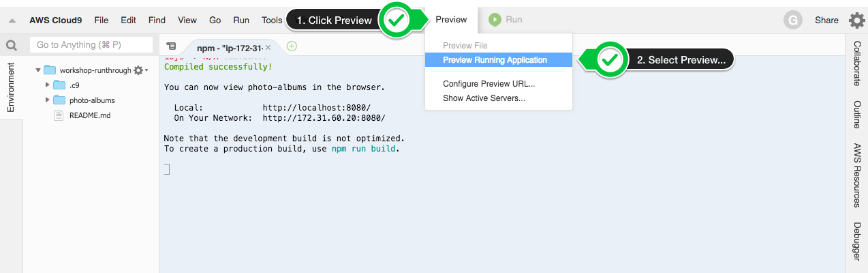Click the Preview menu button
The image size is (868, 273).
click(451, 20)
